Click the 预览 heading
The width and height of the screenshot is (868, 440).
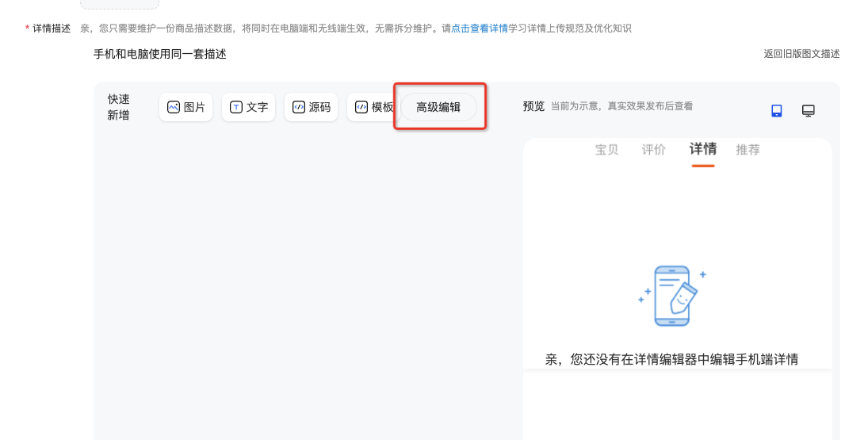click(533, 105)
